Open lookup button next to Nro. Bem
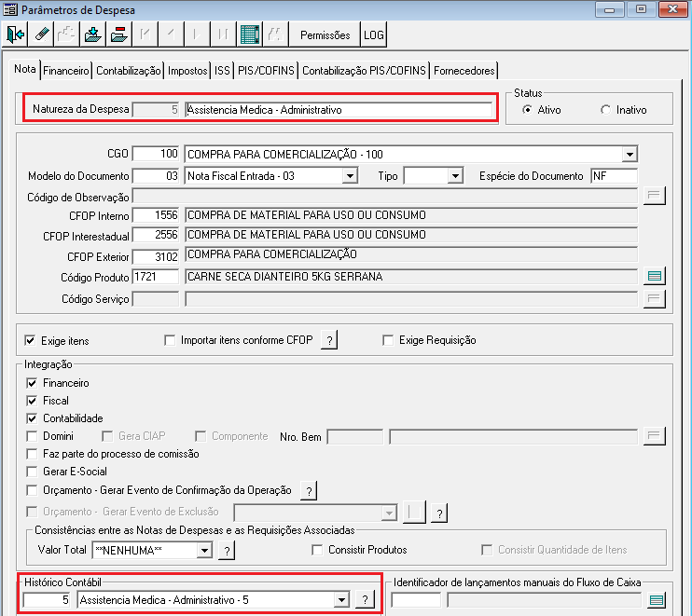The image size is (692, 616). 655,436
